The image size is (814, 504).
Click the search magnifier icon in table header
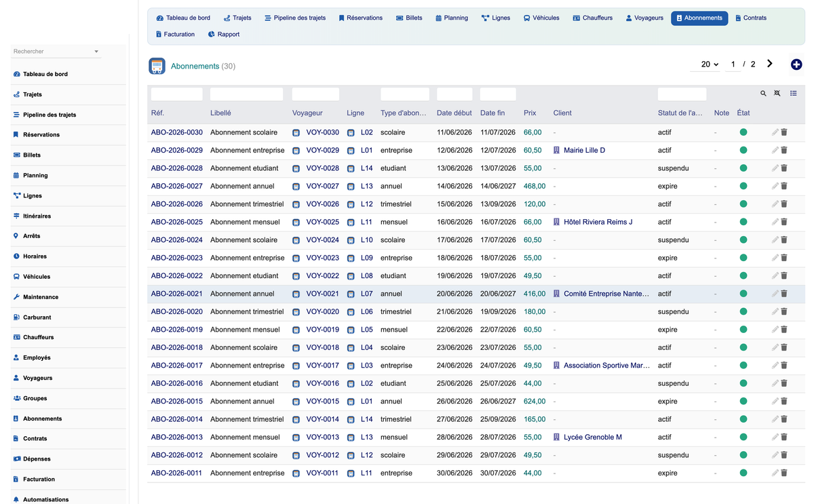pos(763,94)
